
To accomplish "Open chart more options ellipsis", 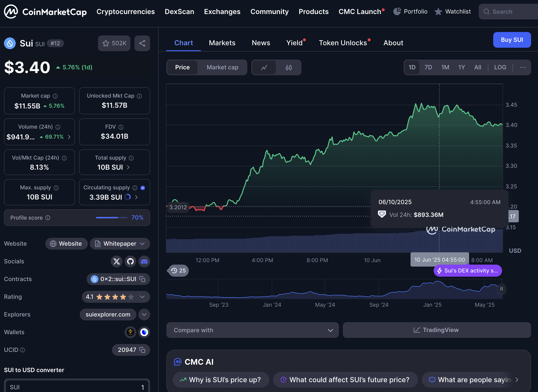I will coord(523,67).
